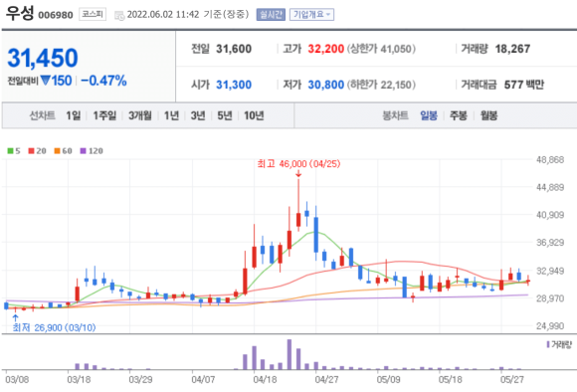Image resolution: width=577 pixels, height=392 pixels.
Task: Click the down triangle beside 150
Action: tap(45, 80)
